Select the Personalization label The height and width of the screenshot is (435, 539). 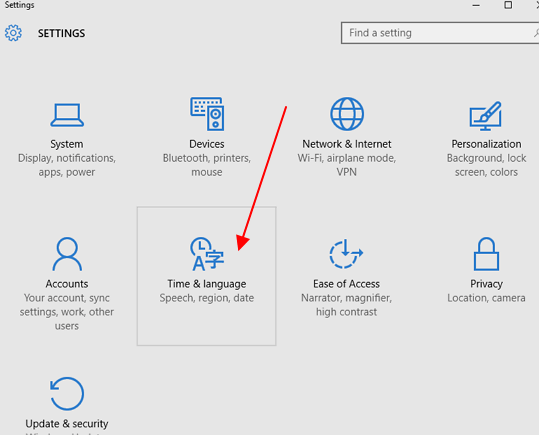click(x=486, y=144)
